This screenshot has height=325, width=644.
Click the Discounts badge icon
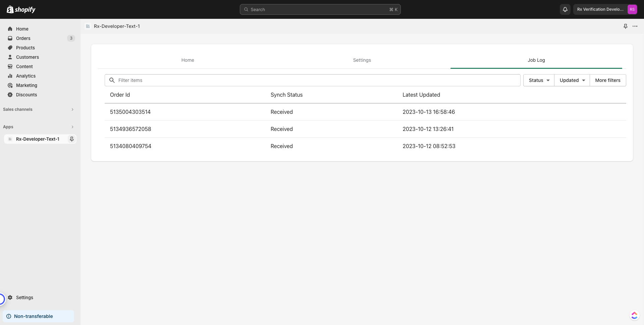(x=10, y=95)
